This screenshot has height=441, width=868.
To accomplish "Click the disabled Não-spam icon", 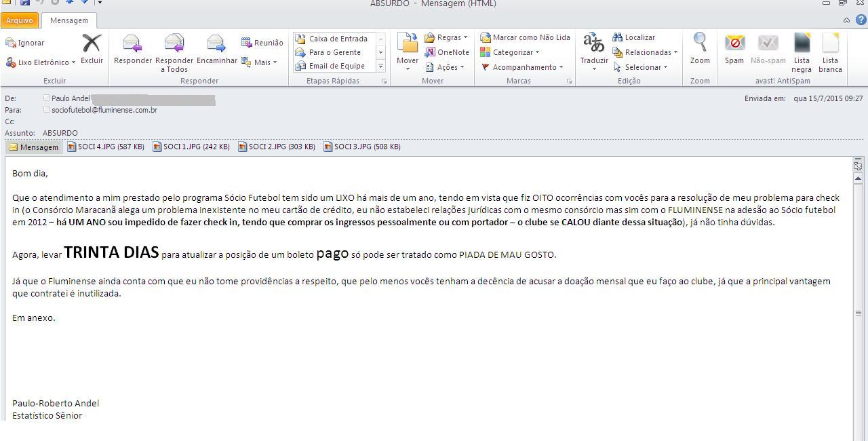I will [x=768, y=43].
